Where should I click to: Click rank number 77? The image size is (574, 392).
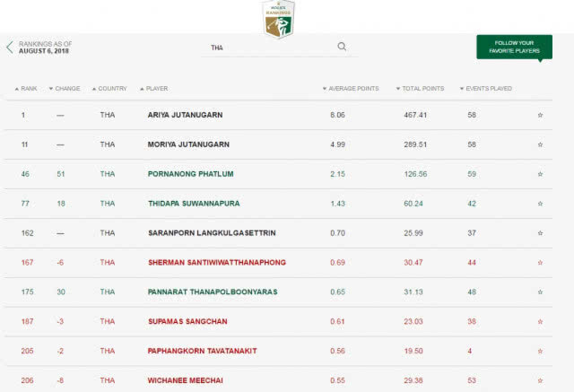(25, 204)
